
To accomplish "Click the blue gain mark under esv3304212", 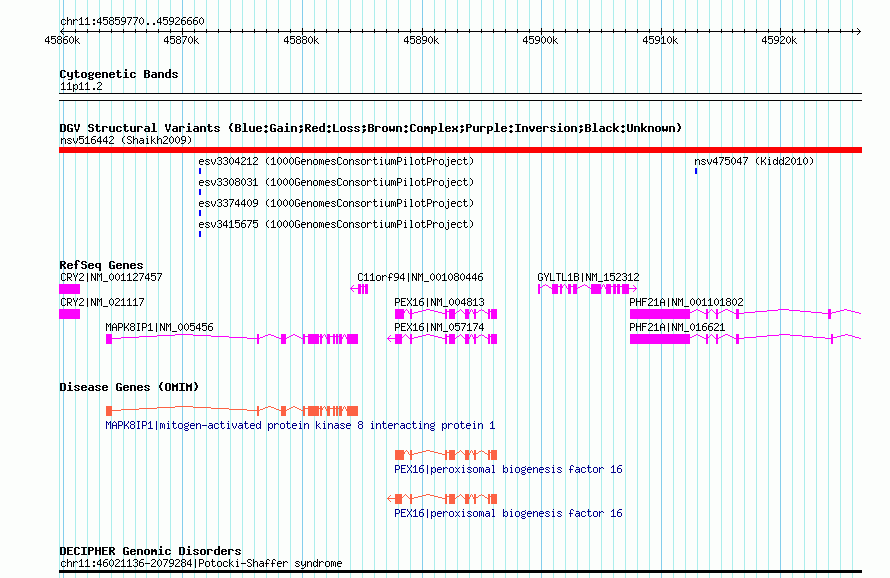I will tap(200, 171).
